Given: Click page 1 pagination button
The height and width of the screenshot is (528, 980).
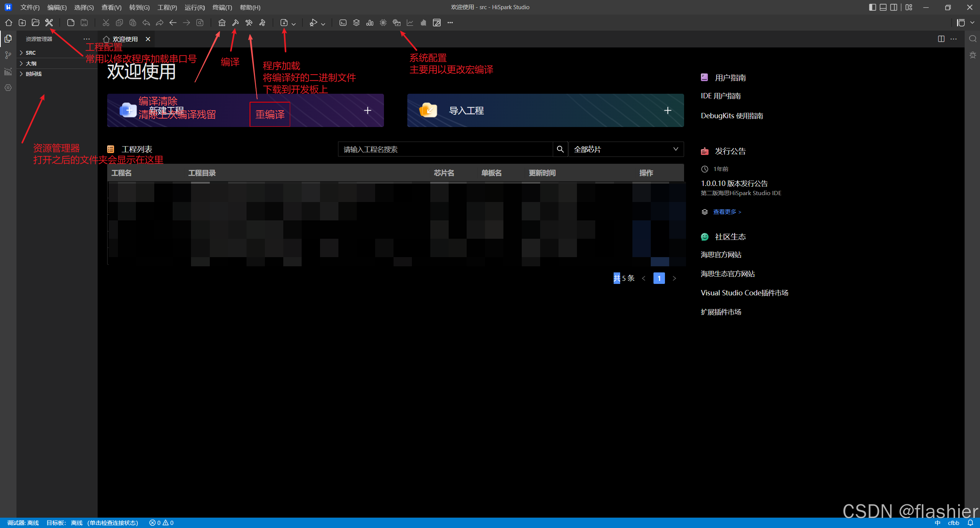Looking at the screenshot, I should [659, 278].
